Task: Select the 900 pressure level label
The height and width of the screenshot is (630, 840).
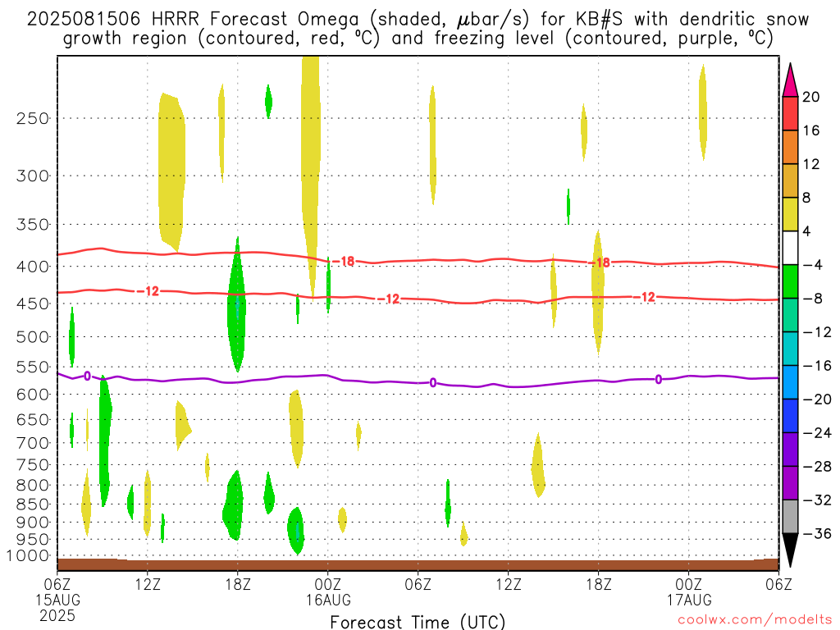Action: point(33,523)
